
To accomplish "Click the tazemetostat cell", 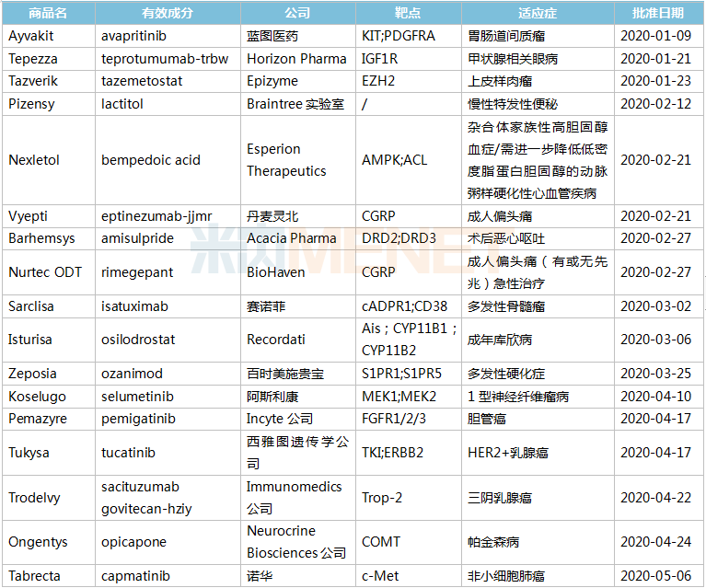I will pos(168,81).
